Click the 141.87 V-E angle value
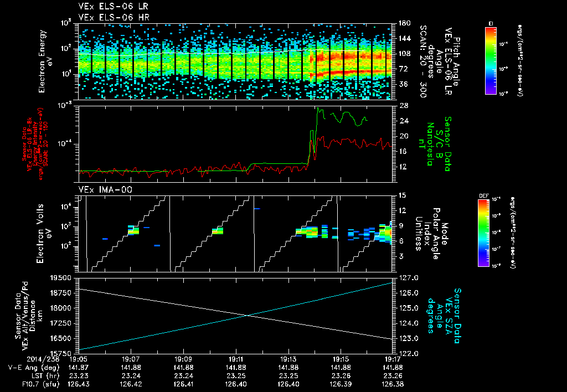The width and height of the screenshot is (567, 392). [x=78, y=368]
